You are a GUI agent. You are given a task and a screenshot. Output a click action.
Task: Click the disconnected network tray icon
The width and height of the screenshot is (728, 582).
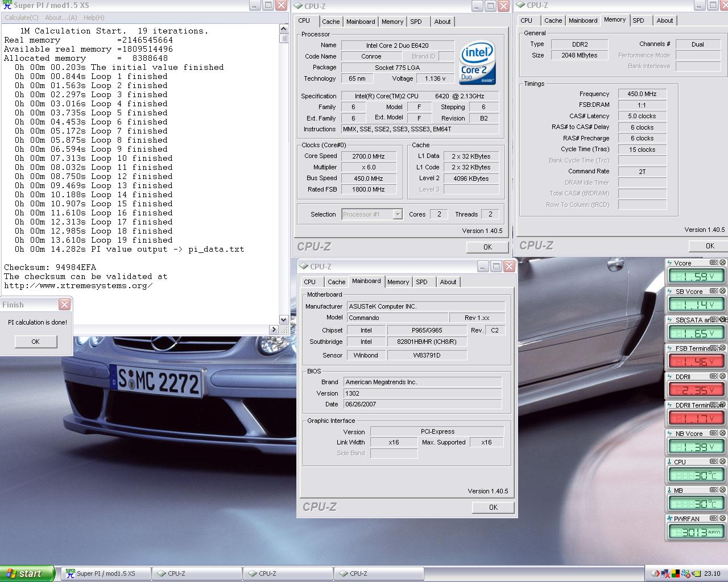pos(665,573)
